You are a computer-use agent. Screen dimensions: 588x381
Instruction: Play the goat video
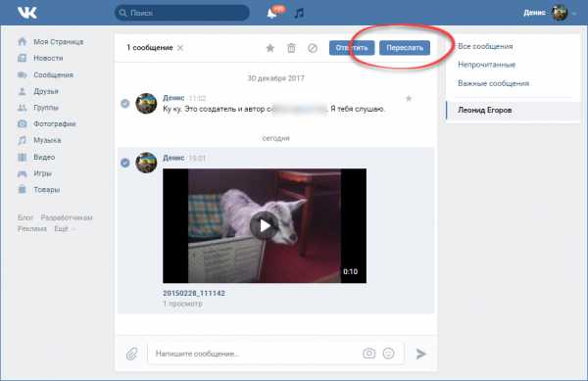(x=265, y=225)
